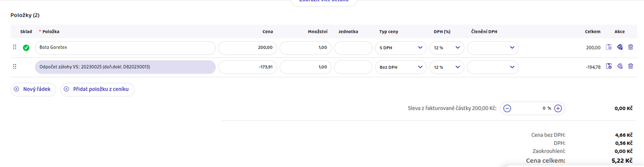Click the price field with -173,91
Screen dimensions: 644x167
(247, 67)
